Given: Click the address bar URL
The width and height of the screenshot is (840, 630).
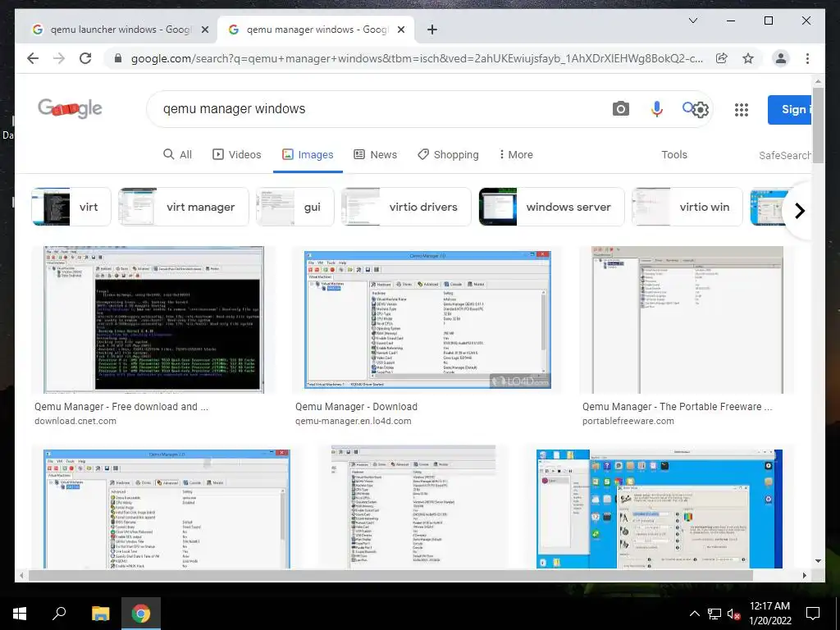Looking at the screenshot, I should tap(417, 58).
